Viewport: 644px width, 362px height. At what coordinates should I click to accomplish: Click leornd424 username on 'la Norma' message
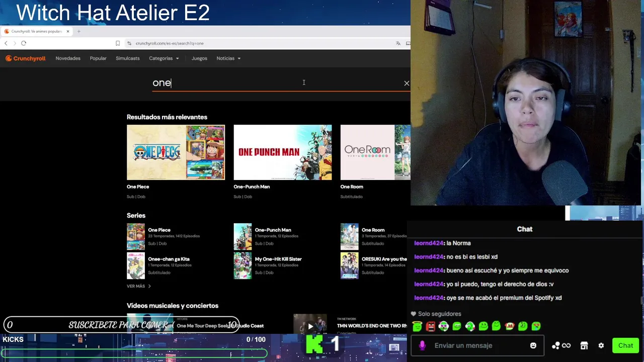click(x=428, y=243)
